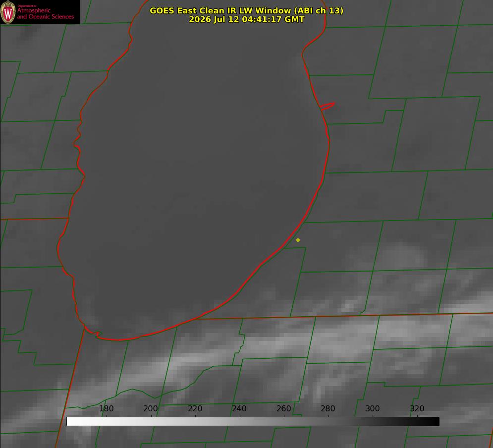Click the yellow dot marker near the lakeshore

pyautogui.click(x=298, y=240)
